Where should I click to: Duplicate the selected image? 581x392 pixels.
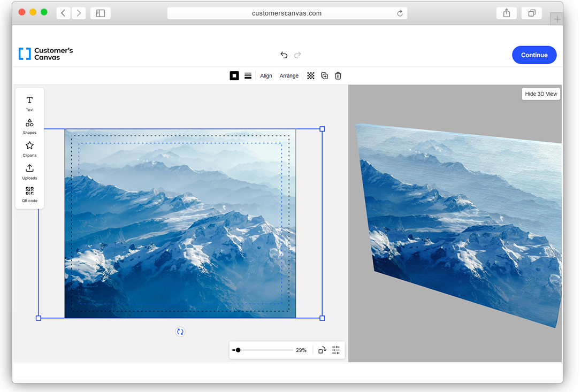pyautogui.click(x=324, y=76)
